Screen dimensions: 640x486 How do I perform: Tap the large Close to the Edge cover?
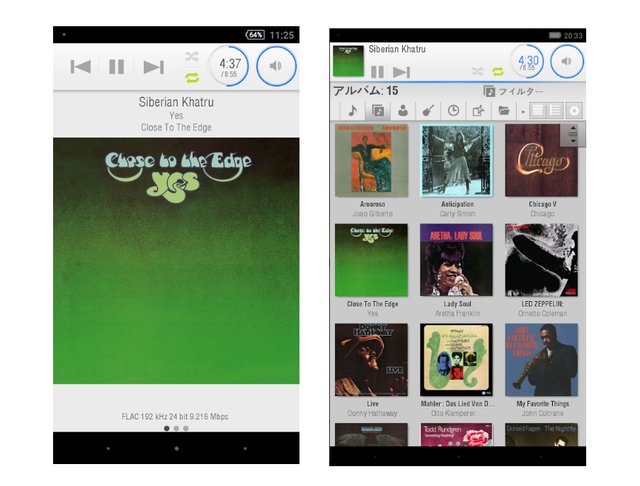pos(176,261)
